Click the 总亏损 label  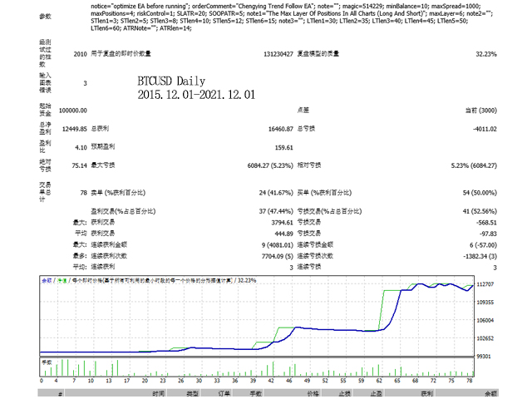coord(306,129)
